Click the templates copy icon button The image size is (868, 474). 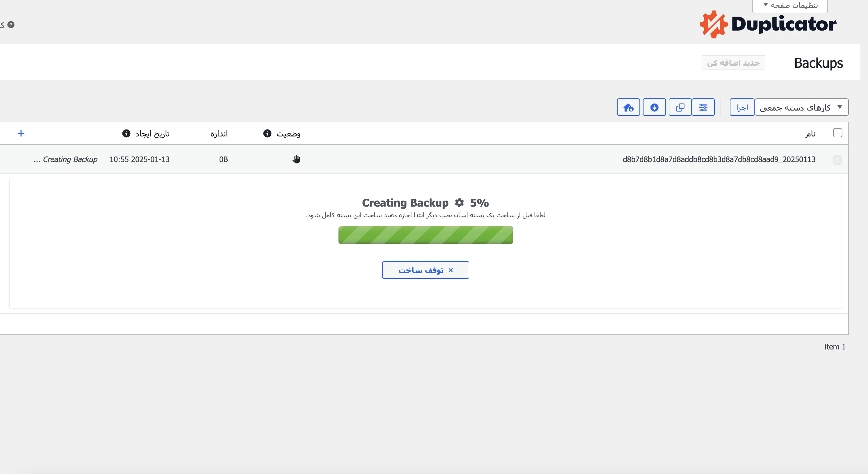tap(680, 107)
